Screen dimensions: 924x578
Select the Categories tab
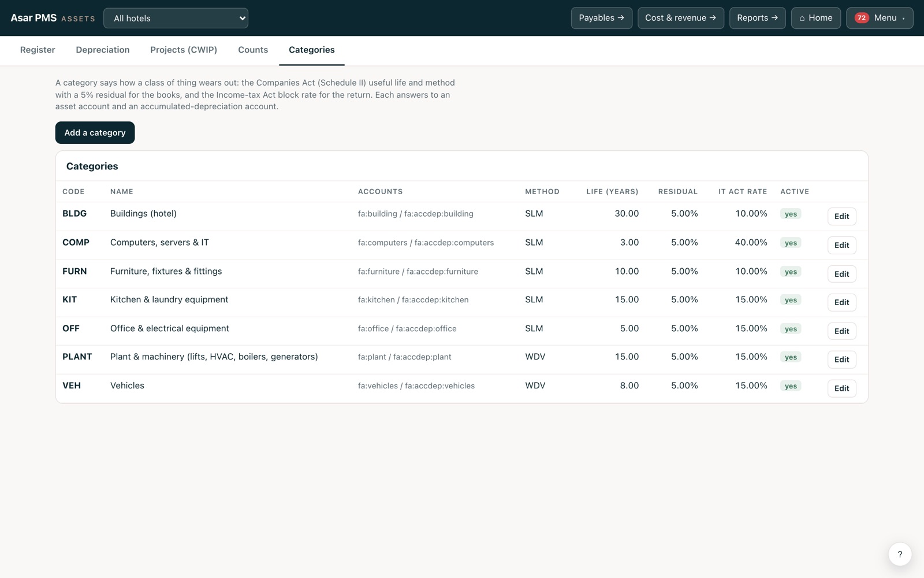tap(312, 50)
